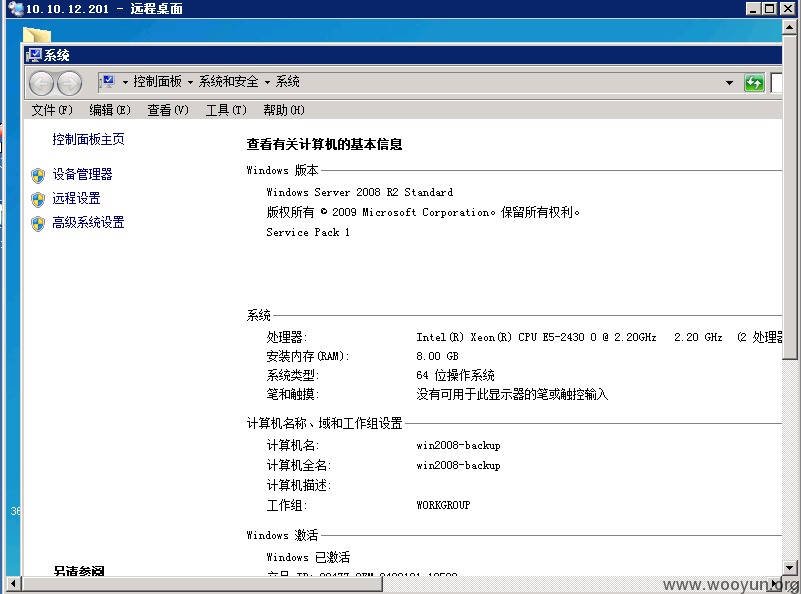Screen dimensions: 801x594
Task: Click the shield icon beside 设备管理器
Action: tap(38, 175)
